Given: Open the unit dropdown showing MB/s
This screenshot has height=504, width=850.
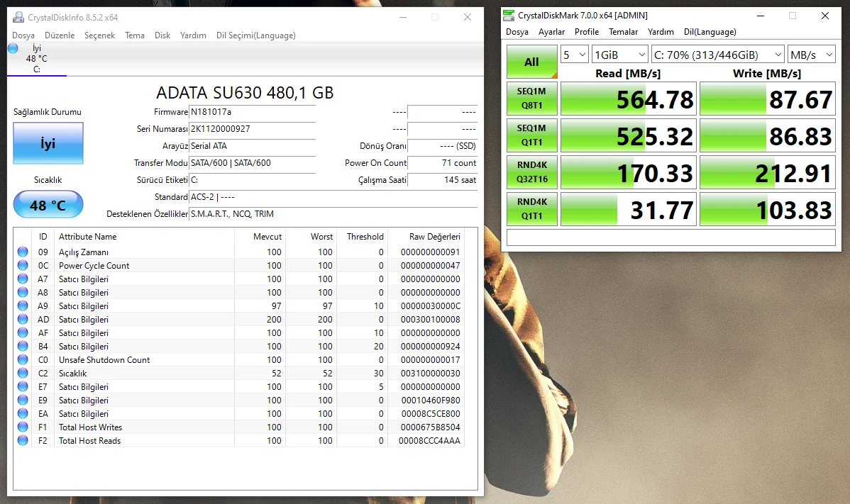Looking at the screenshot, I should [812, 55].
